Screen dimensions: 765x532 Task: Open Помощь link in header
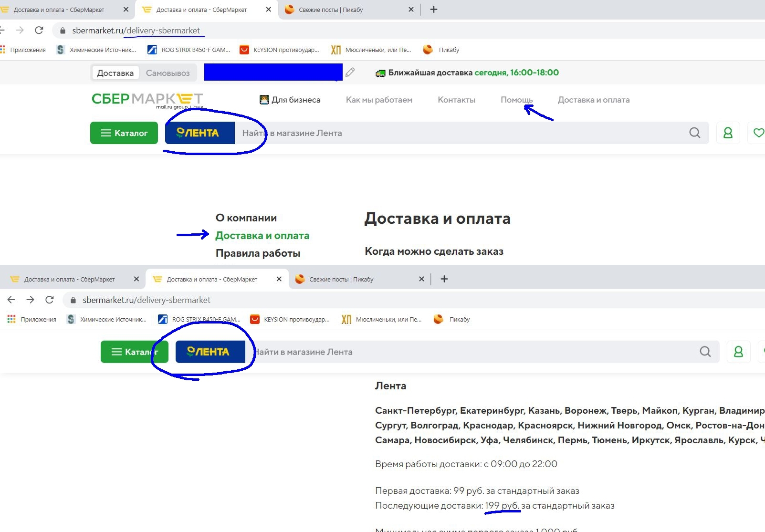pyautogui.click(x=516, y=100)
